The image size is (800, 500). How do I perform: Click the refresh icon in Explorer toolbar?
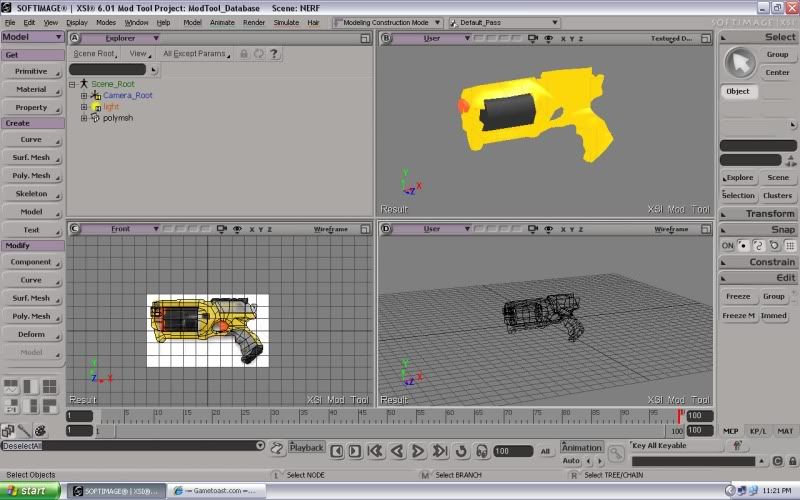[x=259, y=54]
